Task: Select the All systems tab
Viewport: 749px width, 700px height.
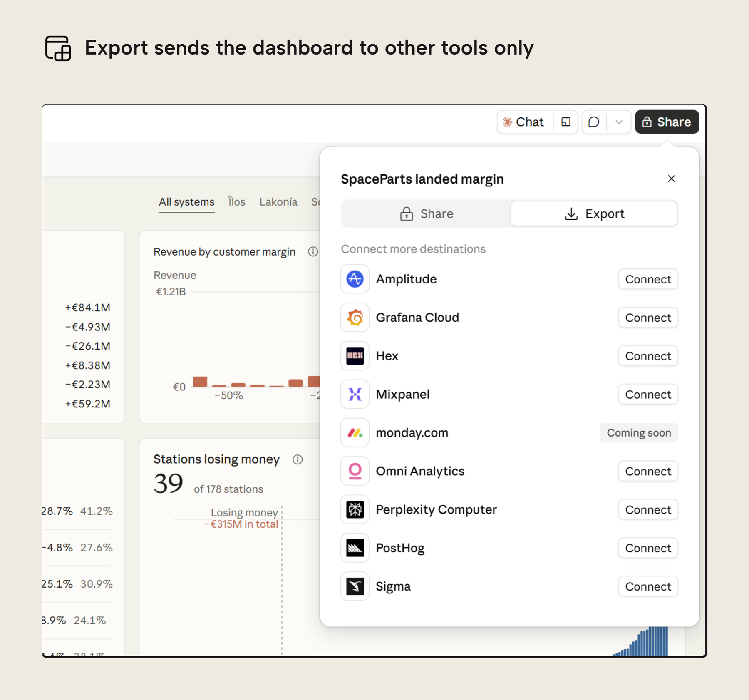Action: (x=186, y=202)
